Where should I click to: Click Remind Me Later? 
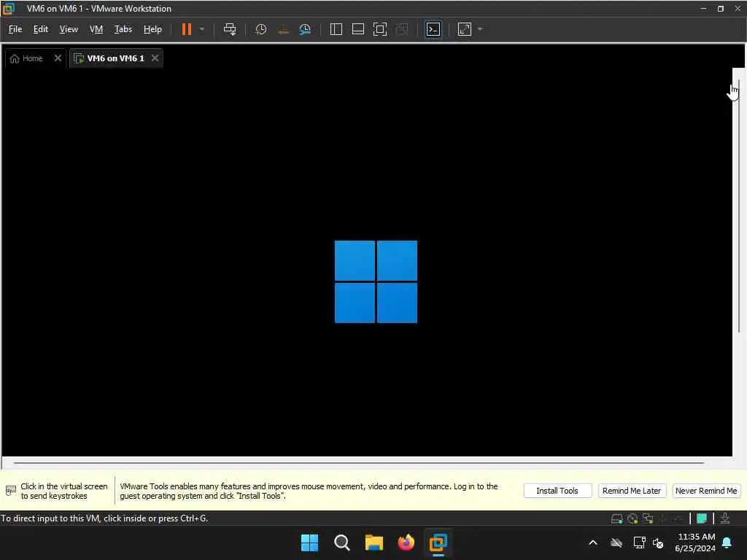pyautogui.click(x=632, y=491)
